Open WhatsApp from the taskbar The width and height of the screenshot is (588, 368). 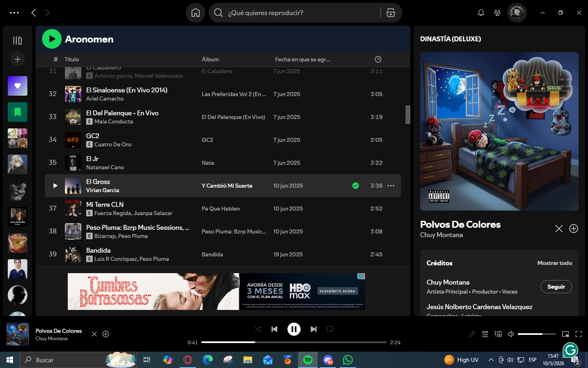[x=348, y=360]
